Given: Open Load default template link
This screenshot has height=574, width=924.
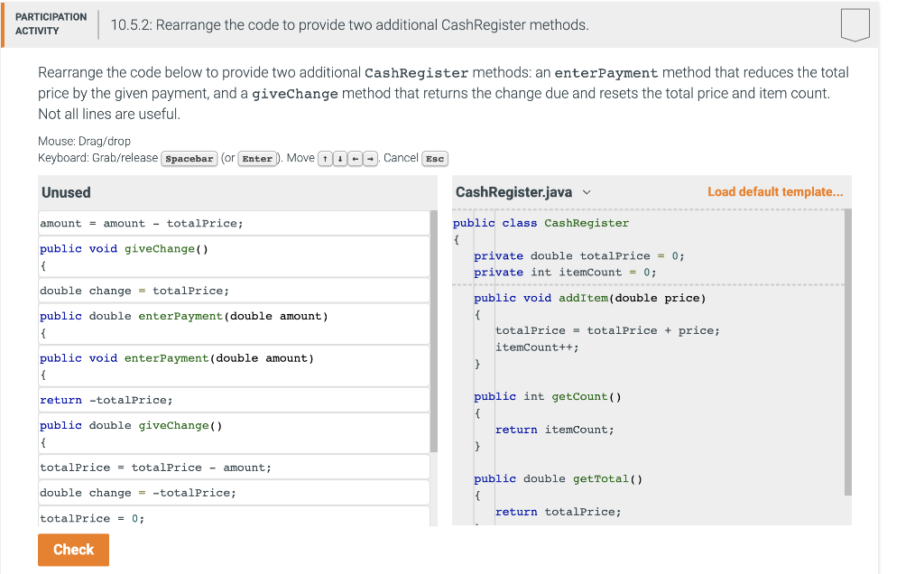Looking at the screenshot, I should click(774, 192).
